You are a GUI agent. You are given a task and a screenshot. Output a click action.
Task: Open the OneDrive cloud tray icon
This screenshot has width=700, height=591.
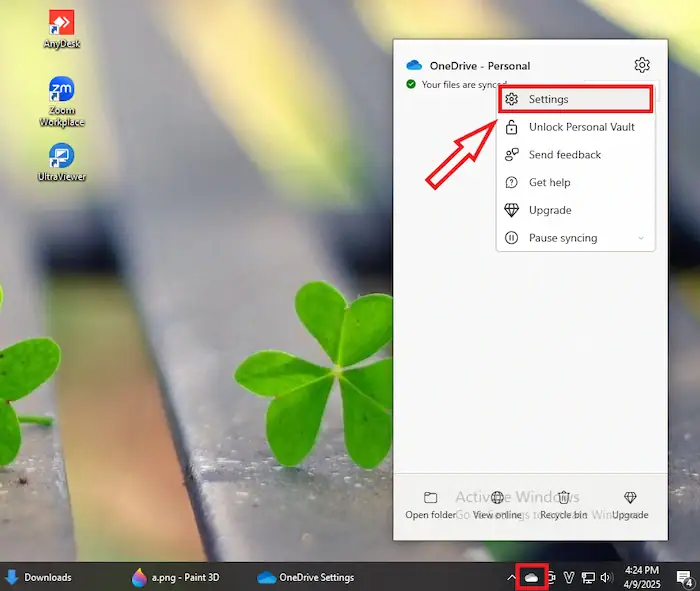tap(532, 577)
